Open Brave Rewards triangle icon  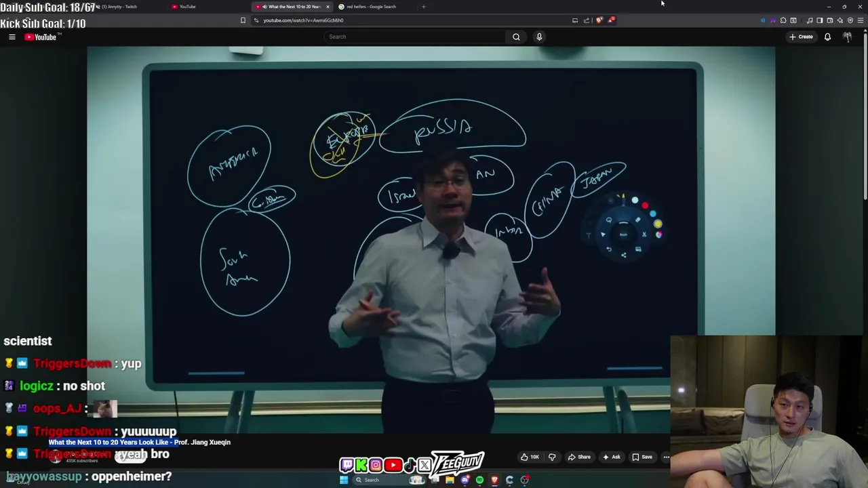[x=611, y=20]
